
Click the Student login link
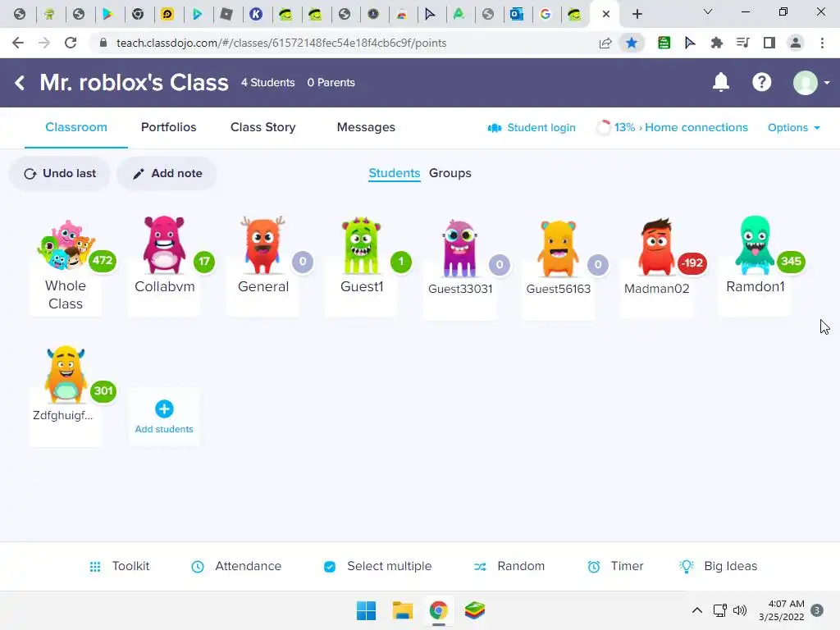click(532, 127)
